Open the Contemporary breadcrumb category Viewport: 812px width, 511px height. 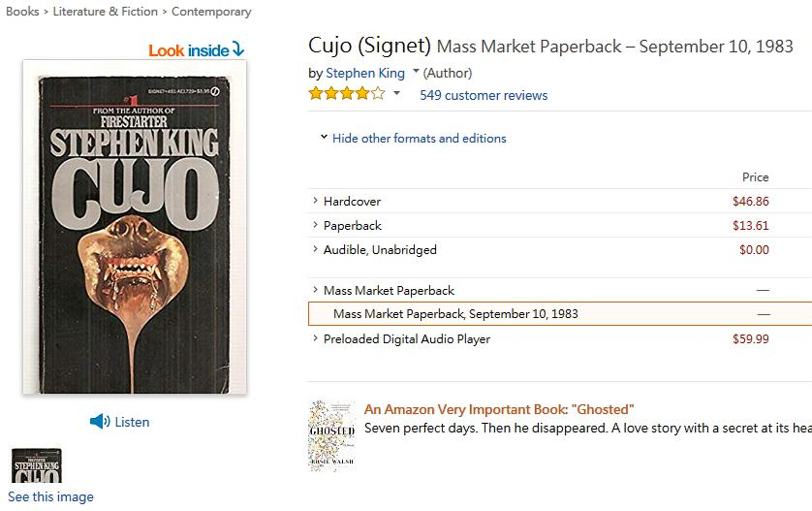[x=211, y=12]
